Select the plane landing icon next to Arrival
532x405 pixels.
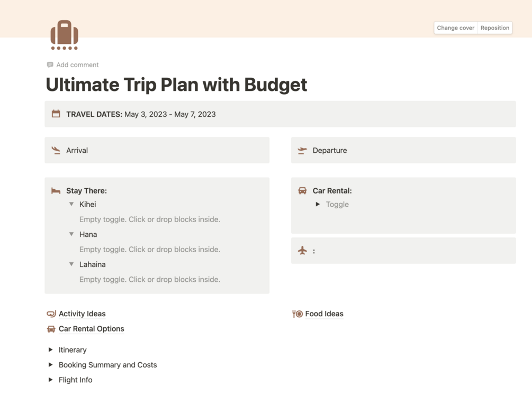pyautogui.click(x=56, y=150)
